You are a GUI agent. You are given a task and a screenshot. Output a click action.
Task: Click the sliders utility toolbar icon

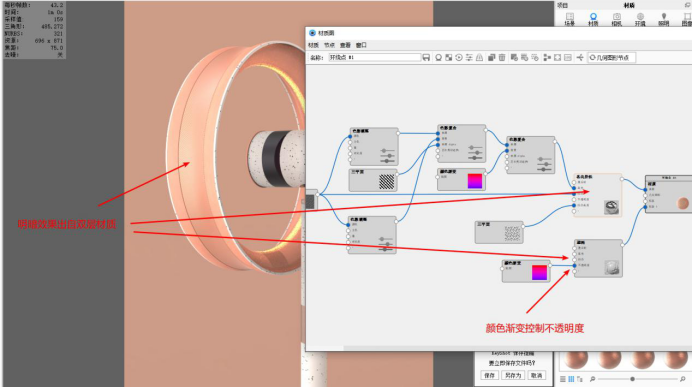point(469,57)
